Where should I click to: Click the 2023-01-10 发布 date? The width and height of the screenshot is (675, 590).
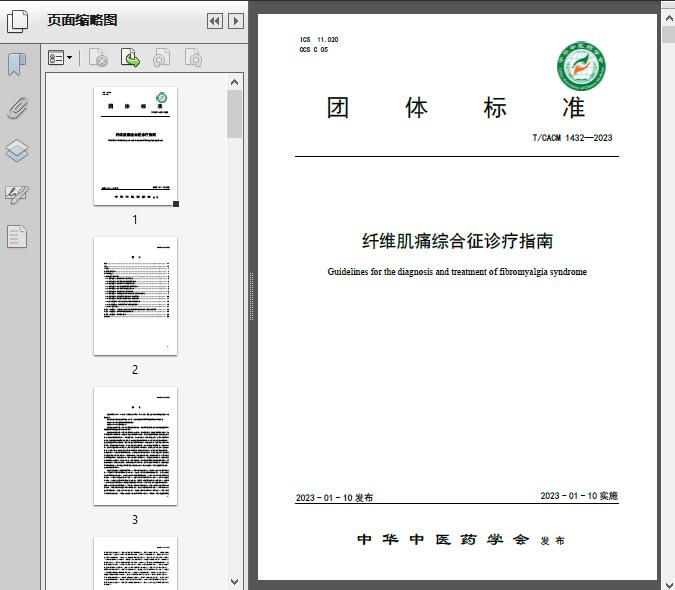click(x=334, y=497)
